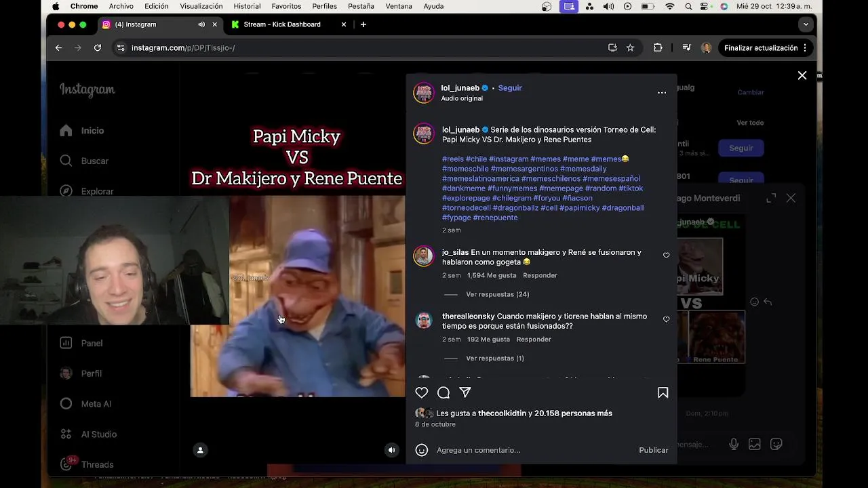The height and width of the screenshot is (488, 868).
Task: Open Threads in the sidebar
Action: [x=87, y=464]
